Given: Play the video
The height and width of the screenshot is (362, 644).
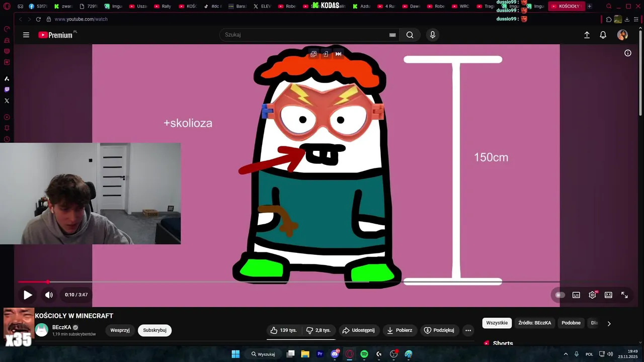Looking at the screenshot, I should [x=28, y=295].
